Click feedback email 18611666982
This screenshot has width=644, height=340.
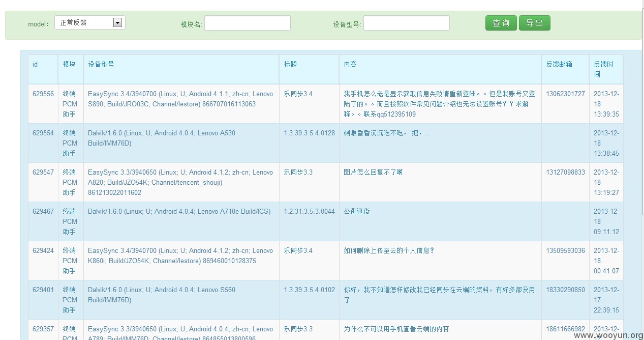coord(566,329)
